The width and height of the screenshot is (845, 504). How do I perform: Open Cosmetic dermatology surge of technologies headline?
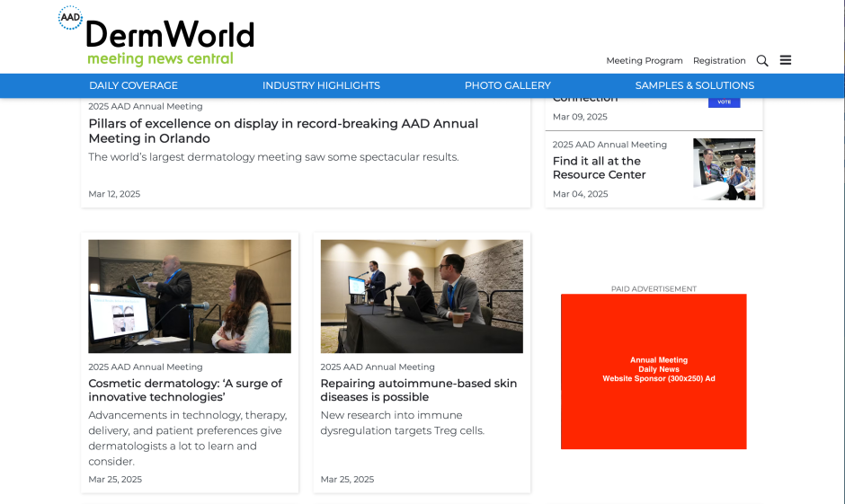185,390
